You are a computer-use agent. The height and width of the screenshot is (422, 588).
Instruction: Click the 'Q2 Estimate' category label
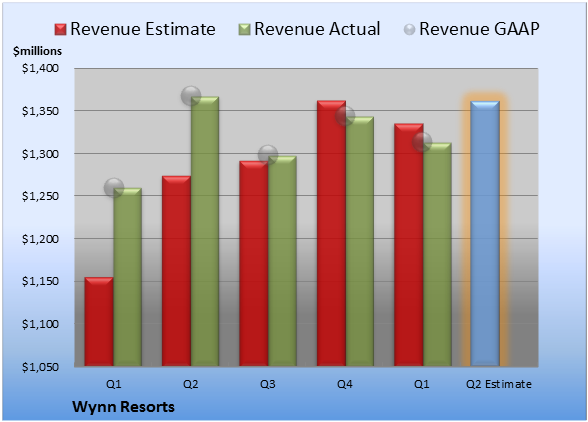499,384
